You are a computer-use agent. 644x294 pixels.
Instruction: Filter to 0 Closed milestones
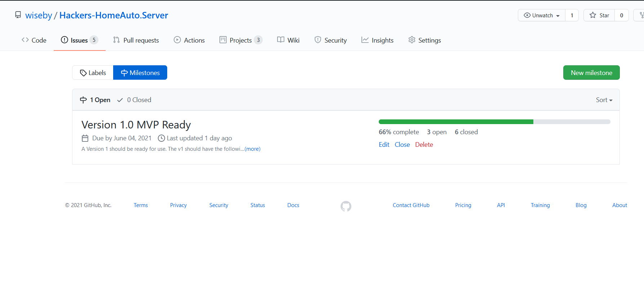[x=134, y=100]
